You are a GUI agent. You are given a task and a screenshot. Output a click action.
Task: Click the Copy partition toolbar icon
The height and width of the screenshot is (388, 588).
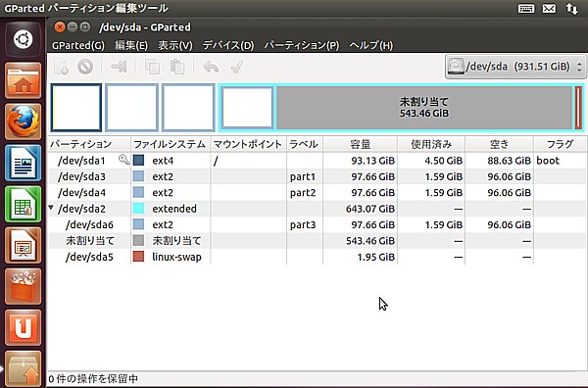coord(152,67)
